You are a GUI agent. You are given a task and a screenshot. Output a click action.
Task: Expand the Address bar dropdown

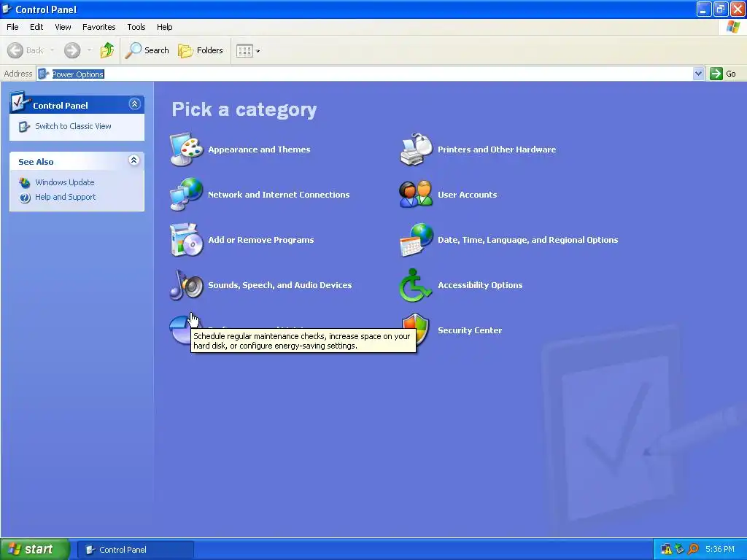point(698,74)
